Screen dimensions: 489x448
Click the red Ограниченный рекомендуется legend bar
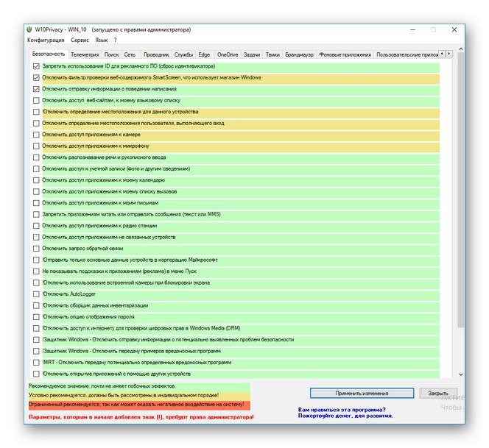point(139,405)
